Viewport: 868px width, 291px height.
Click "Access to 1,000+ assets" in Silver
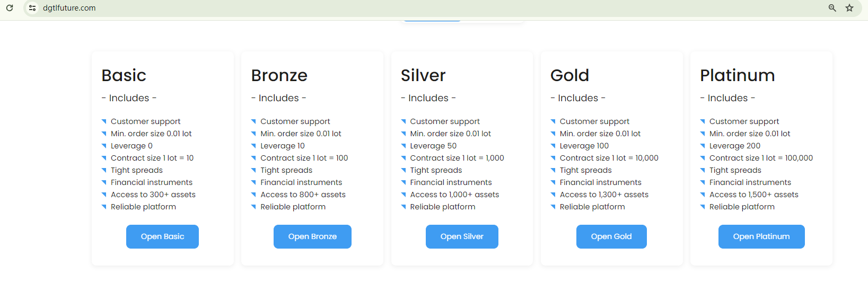[x=454, y=195]
